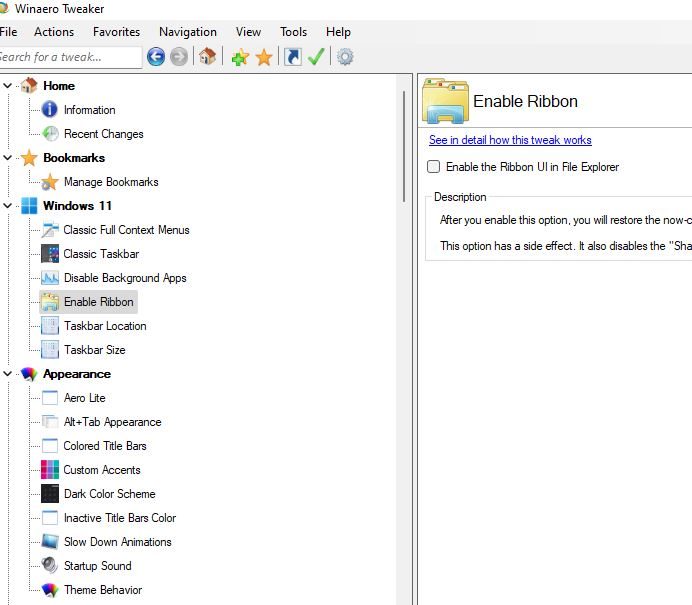Enable the Ribbon UI in File Explorer checkbox
692x605 pixels.
pyautogui.click(x=433, y=167)
